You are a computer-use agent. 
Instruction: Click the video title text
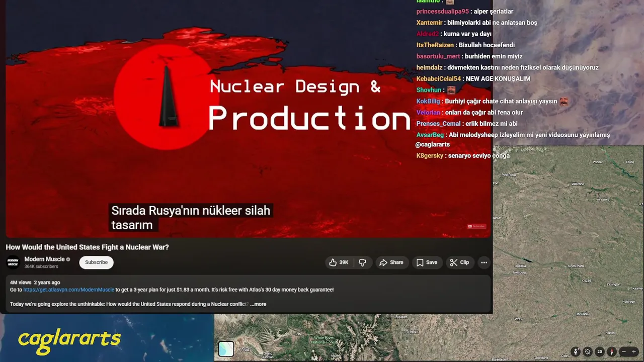tap(87, 247)
